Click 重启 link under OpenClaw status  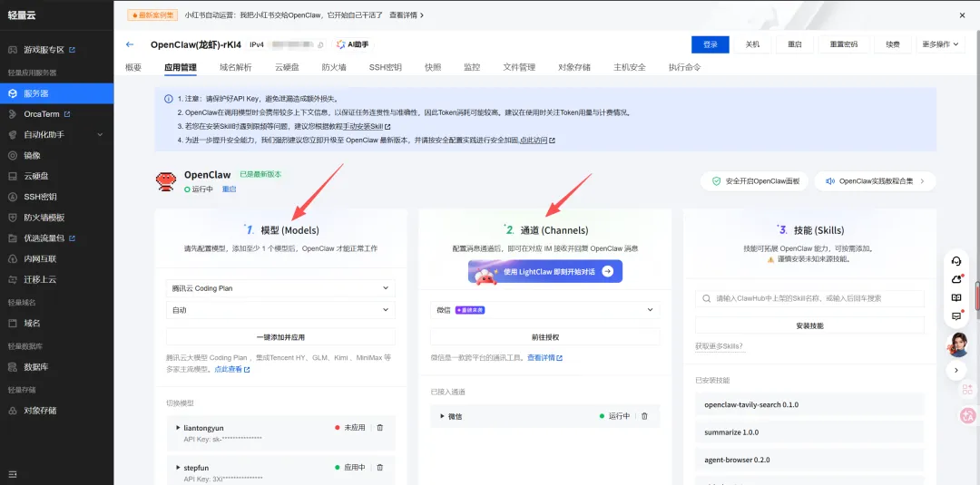(x=230, y=189)
